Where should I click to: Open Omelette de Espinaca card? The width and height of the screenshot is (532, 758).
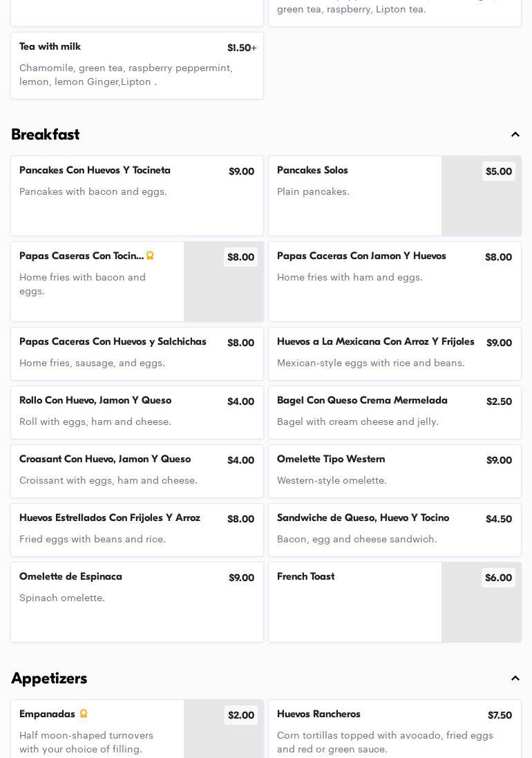coord(137,602)
